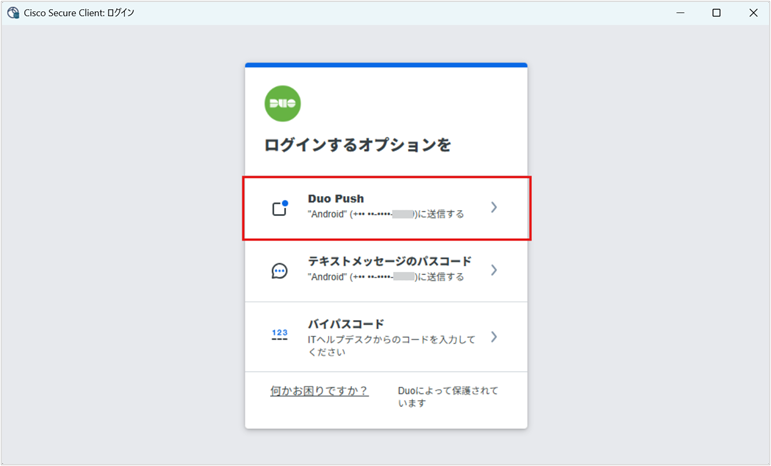Click the green Duo logo
The height and width of the screenshot is (466, 771).
point(283,104)
